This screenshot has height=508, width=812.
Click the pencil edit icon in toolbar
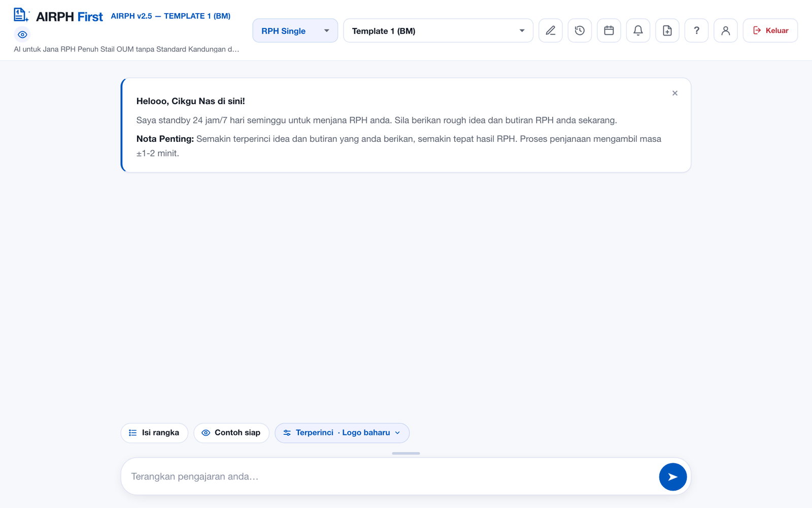click(551, 30)
